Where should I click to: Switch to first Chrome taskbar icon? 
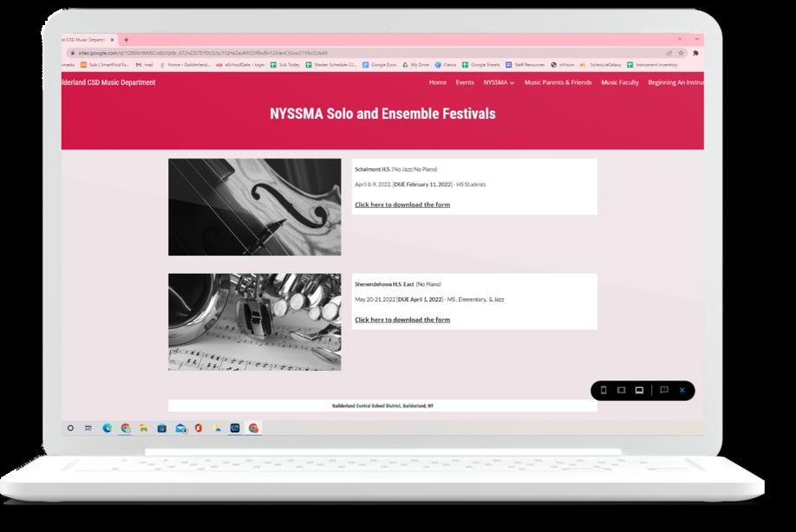point(126,428)
